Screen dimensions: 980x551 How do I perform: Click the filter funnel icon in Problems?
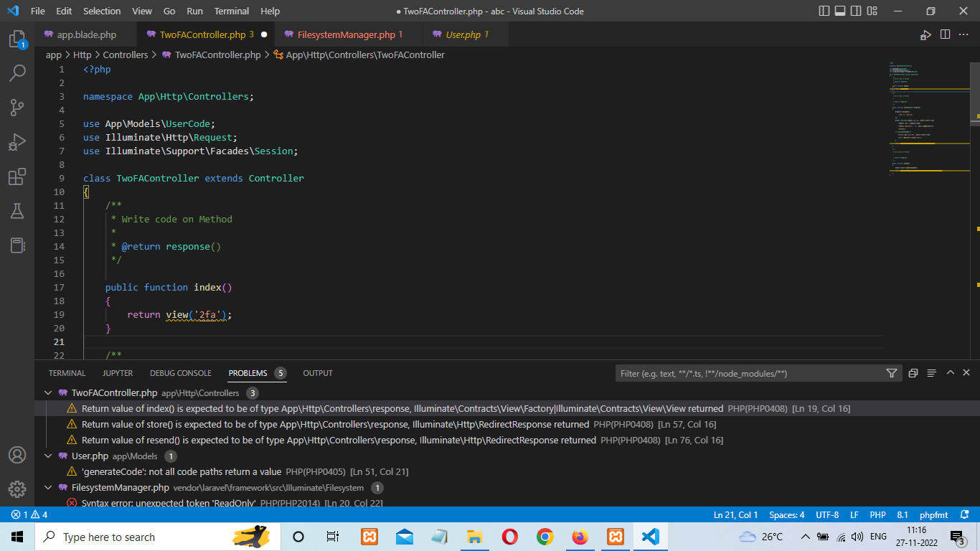point(891,373)
